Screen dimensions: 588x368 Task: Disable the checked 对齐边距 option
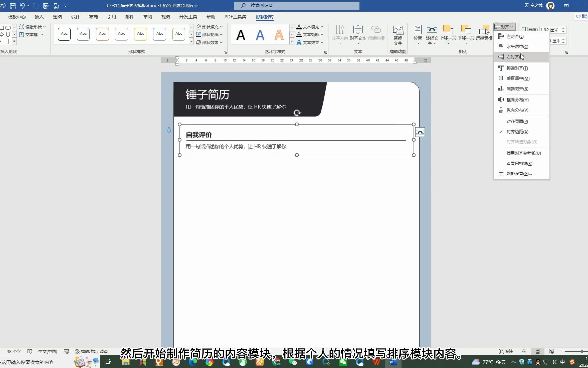(x=517, y=132)
